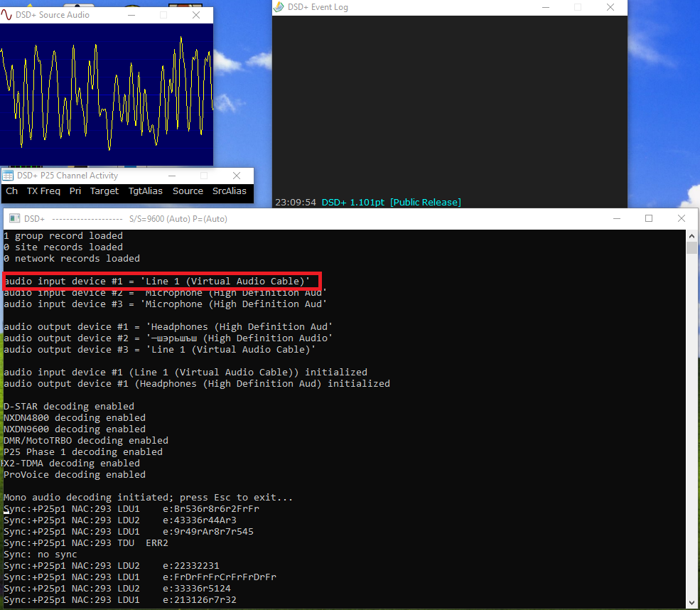This screenshot has width=700, height=610.
Task: Maximize the main DSD+ console window
Action: point(649,219)
